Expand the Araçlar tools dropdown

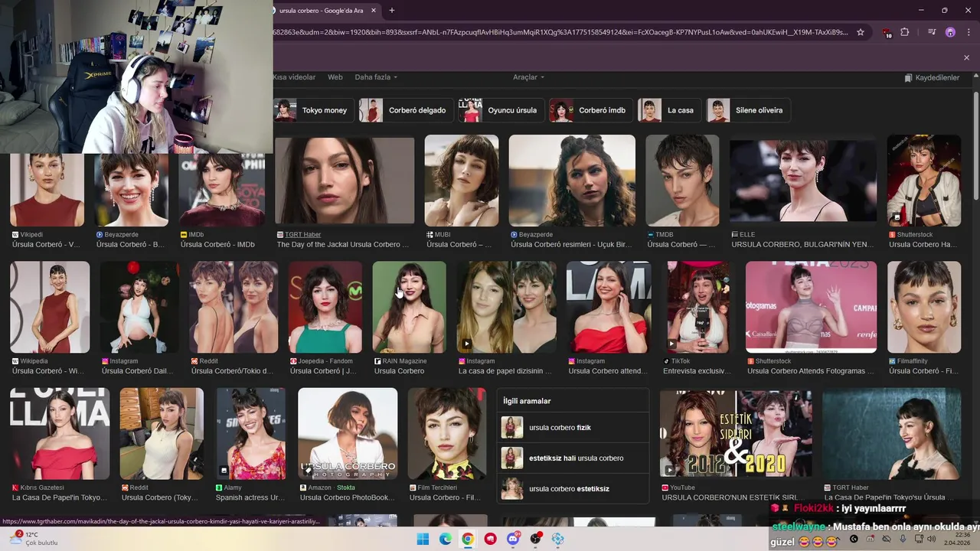pos(528,77)
